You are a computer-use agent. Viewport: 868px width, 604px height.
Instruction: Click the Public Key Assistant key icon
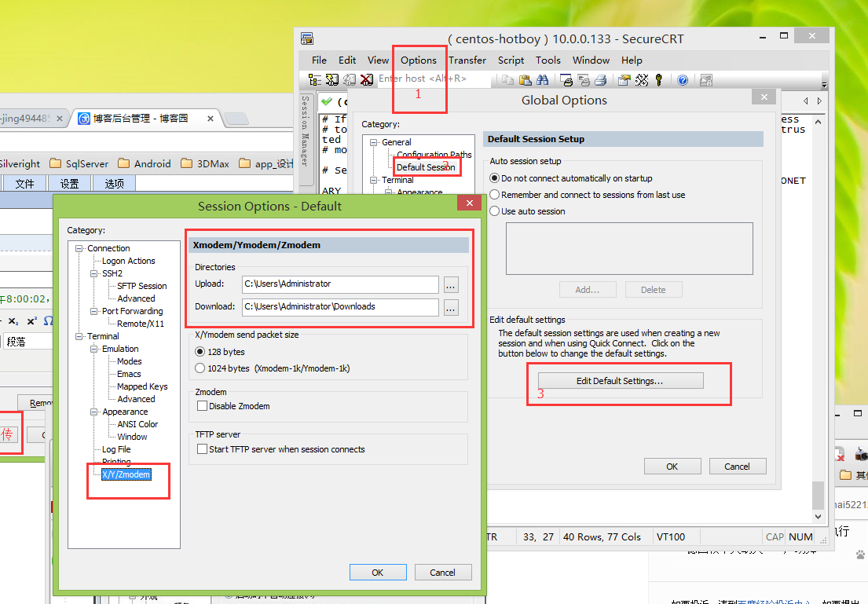659,79
